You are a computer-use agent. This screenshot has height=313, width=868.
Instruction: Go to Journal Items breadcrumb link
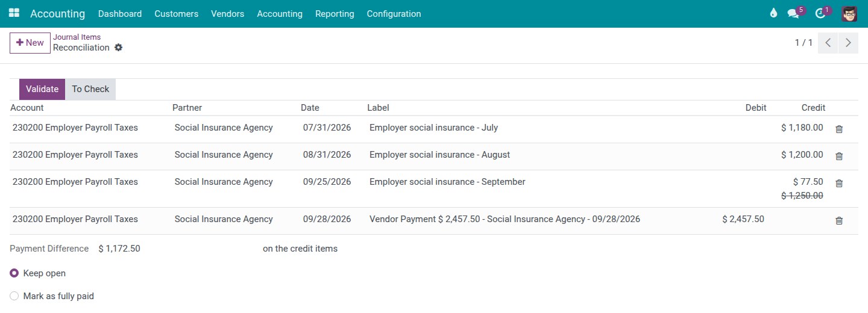pyautogui.click(x=77, y=37)
